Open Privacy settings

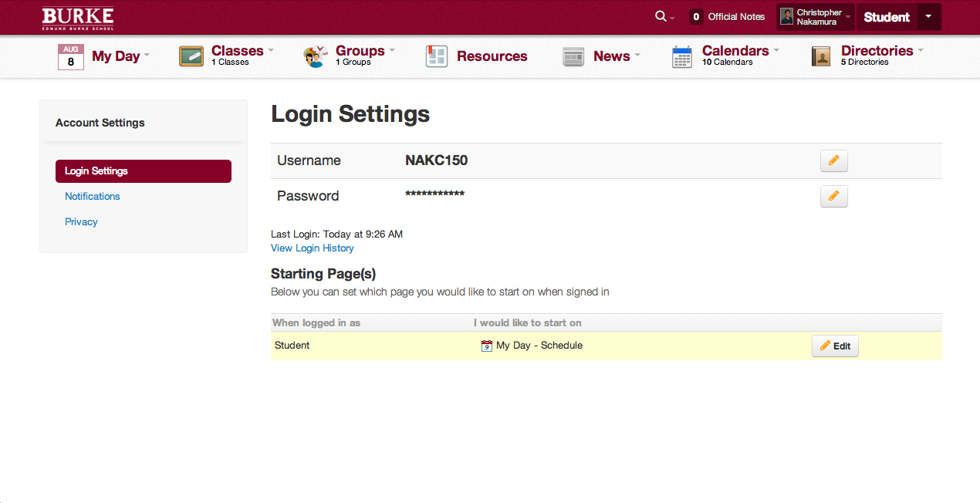(81, 222)
